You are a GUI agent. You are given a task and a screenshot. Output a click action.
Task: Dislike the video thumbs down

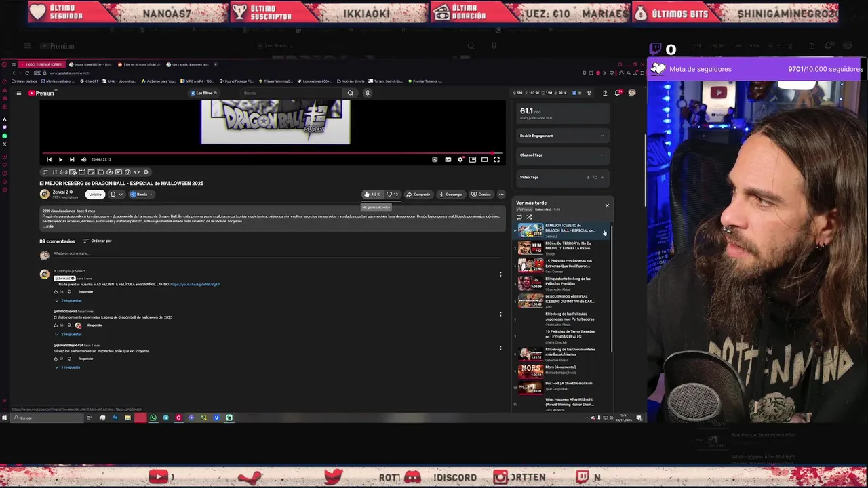tap(392, 195)
